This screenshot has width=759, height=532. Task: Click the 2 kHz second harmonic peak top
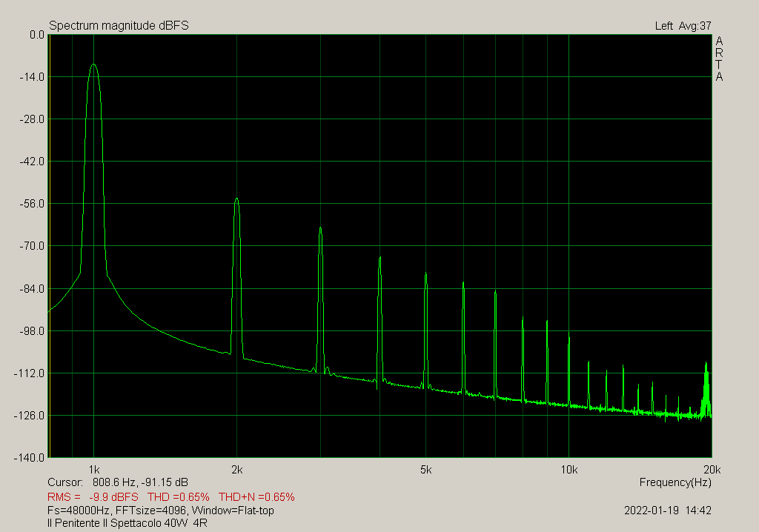coord(236,199)
